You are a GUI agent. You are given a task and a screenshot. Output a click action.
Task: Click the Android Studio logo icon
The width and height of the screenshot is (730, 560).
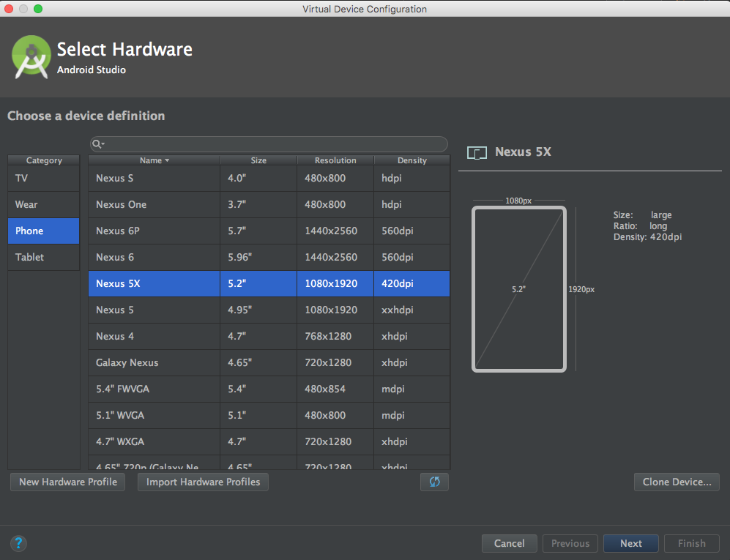click(31, 57)
